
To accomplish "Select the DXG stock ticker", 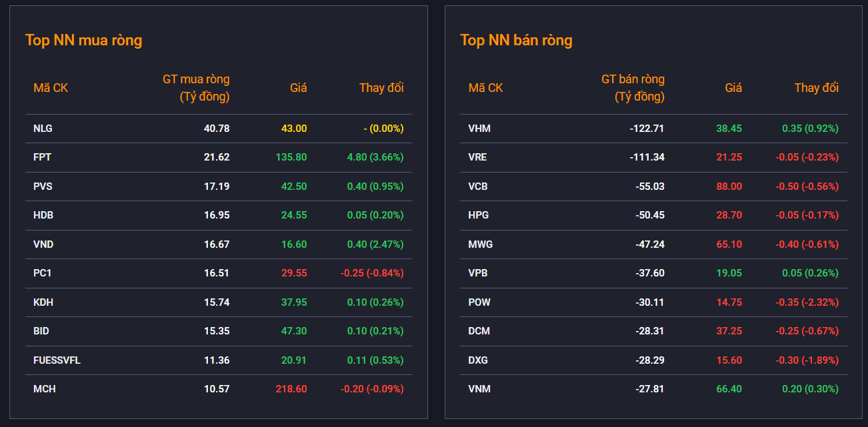I will [x=479, y=360].
